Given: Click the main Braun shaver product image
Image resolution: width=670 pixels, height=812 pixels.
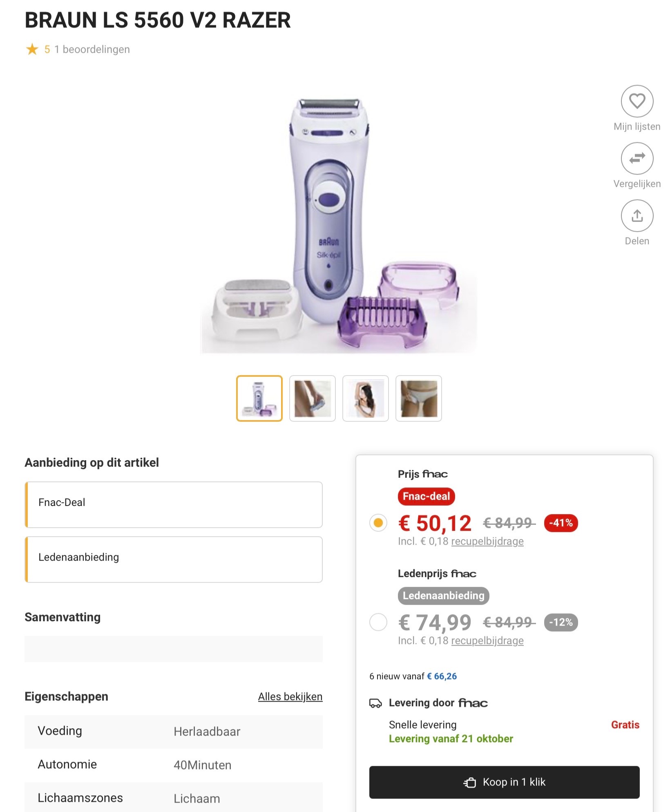Looking at the screenshot, I should (x=338, y=225).
